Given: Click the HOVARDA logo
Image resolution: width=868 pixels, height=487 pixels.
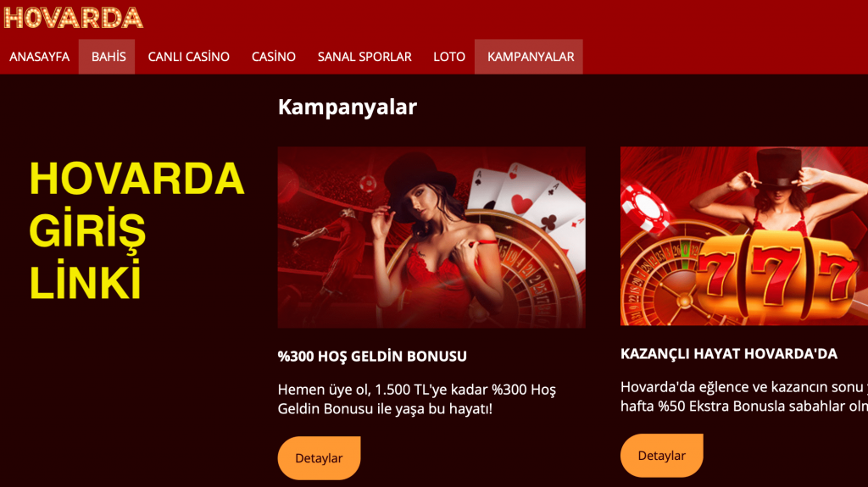Looking at the screenshot, I should tap(74, 18).
